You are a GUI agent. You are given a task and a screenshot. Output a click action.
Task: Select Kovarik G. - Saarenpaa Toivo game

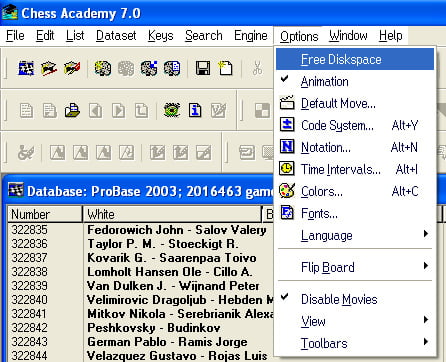click(172, 258)
